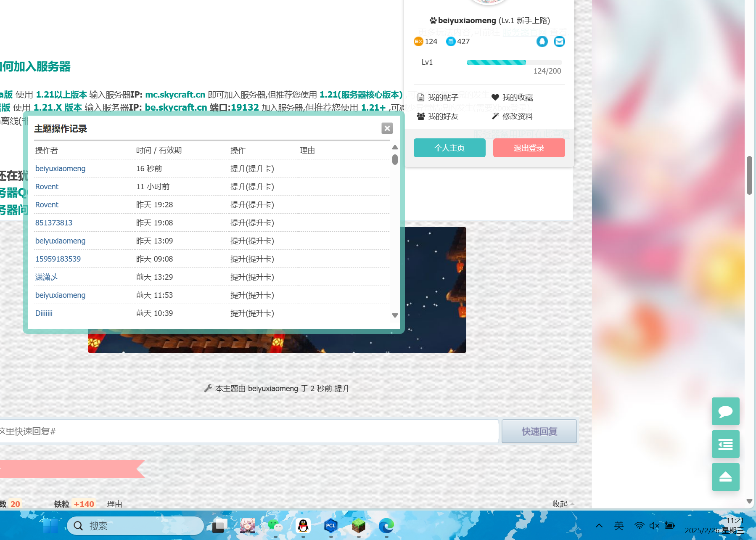Click the 快速回复 button
The image size is (756, 540).
pyautogui.click(x=539, y=431)
